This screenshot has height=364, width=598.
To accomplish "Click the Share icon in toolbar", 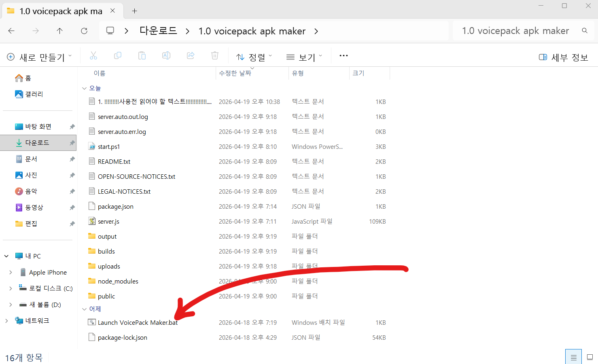I will (x=191, y=56).
